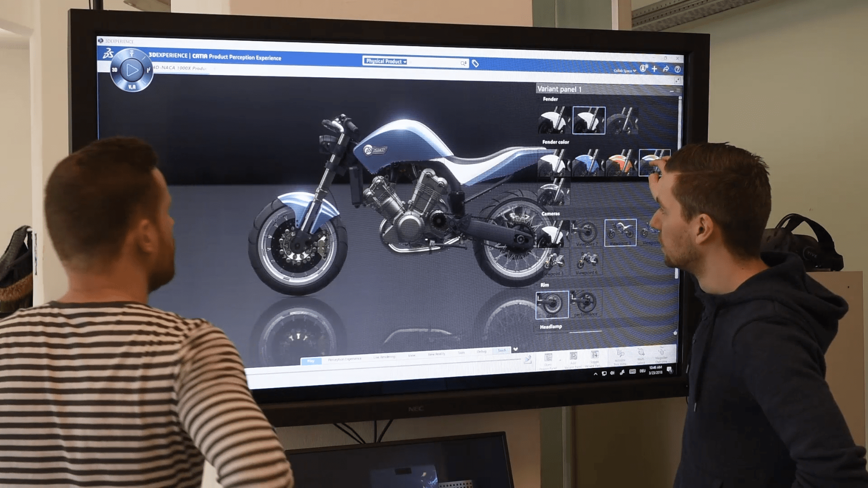Open the New Reality tab
The height and width of the screenshot is (488, 868).
click(437, 354)
